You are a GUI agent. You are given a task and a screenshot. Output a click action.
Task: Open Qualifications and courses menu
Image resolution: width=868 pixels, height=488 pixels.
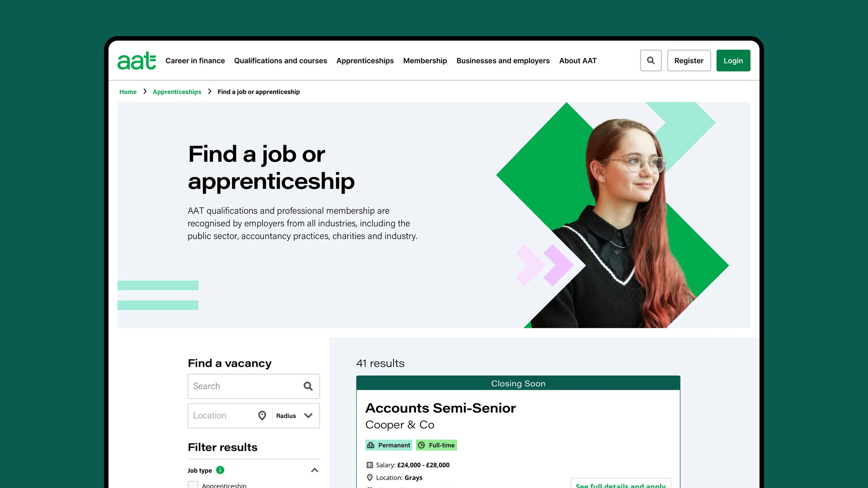[281, 61]
